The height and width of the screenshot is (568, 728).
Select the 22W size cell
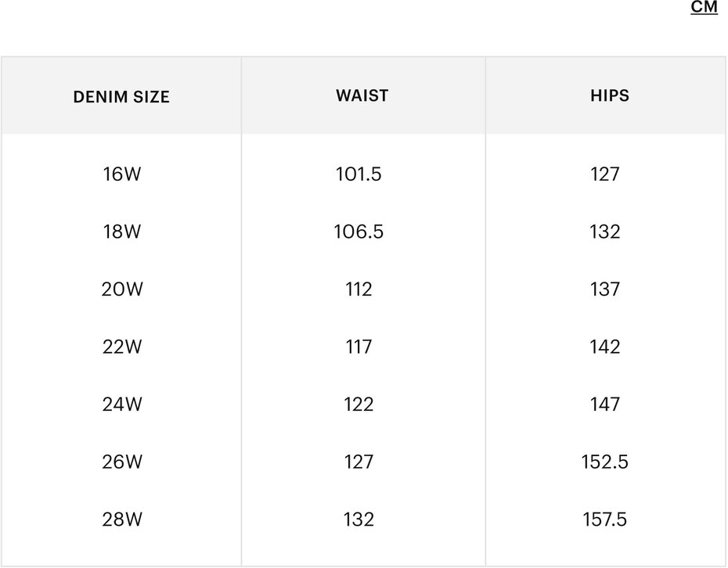[x=122, y=347]
